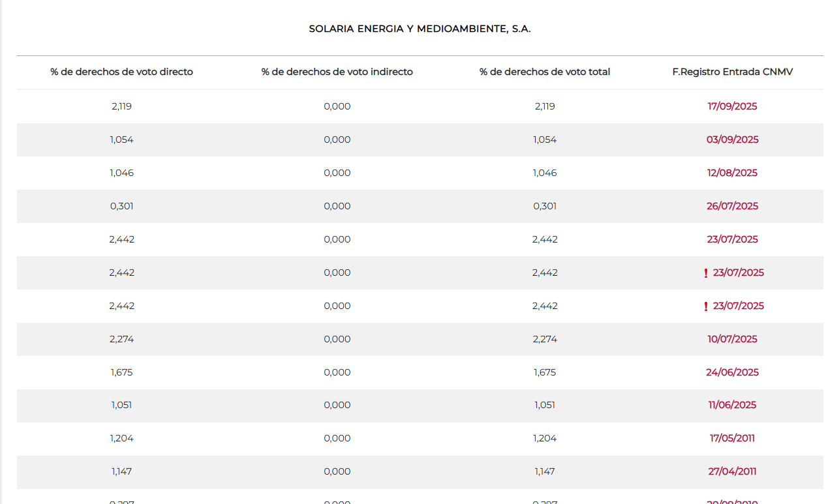The height and width of the screenshot is (504, 826).
Task: Open the 03/09/2025 registration entry
Action: point(732,140)
